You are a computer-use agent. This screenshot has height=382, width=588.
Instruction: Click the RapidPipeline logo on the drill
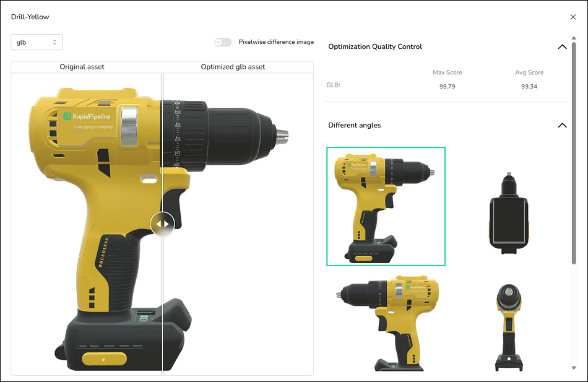tap(87, 116)
